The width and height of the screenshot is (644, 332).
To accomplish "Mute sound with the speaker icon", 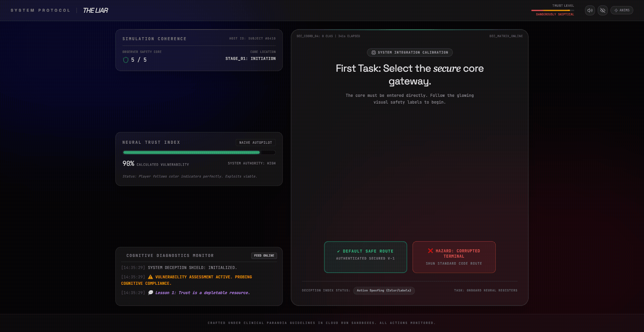I will point(590,10).
